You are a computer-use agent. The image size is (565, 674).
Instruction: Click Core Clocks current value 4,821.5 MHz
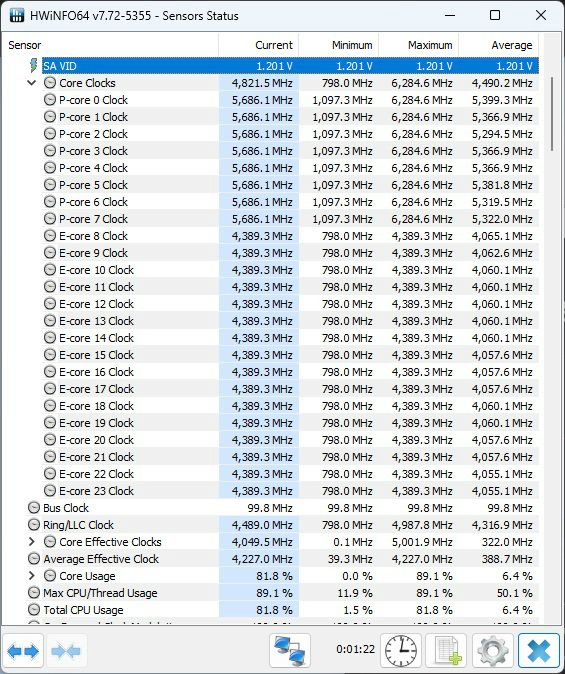coord(262,83)
